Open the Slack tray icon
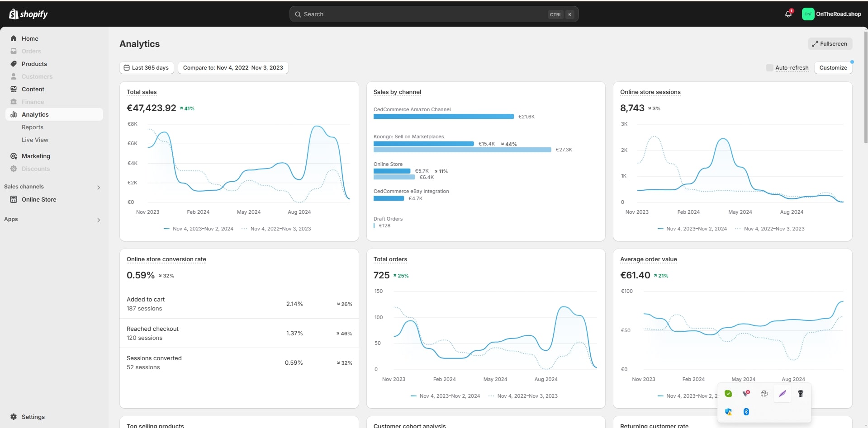868x428 pixels. pos(764,394)
